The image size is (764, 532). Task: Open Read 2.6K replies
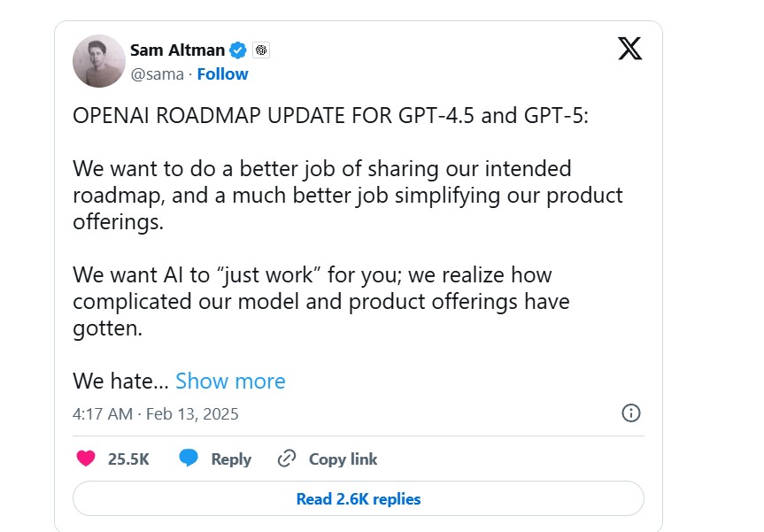click(359, 499)
